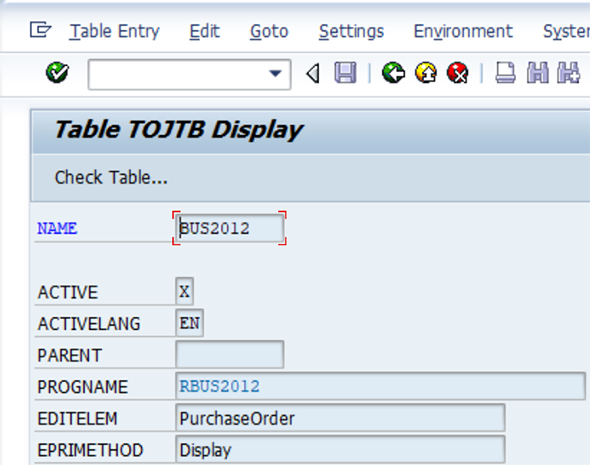Click the Print icon
Image resolution: width=590 pixels, height=465 pixels.
tap(505, 73)
